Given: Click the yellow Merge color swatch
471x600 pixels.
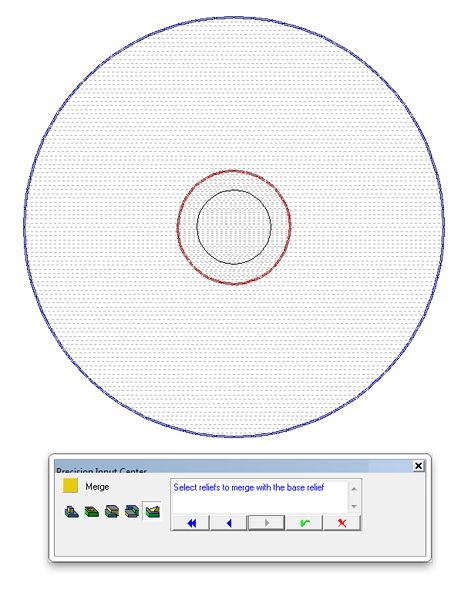Looking at the screenshot, I should click(70, 485).
